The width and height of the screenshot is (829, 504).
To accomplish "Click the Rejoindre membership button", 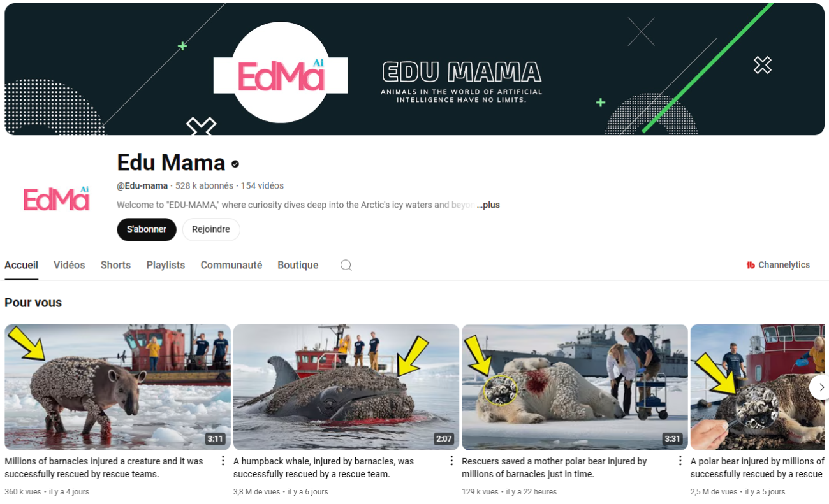I will [x=211, y=229].
